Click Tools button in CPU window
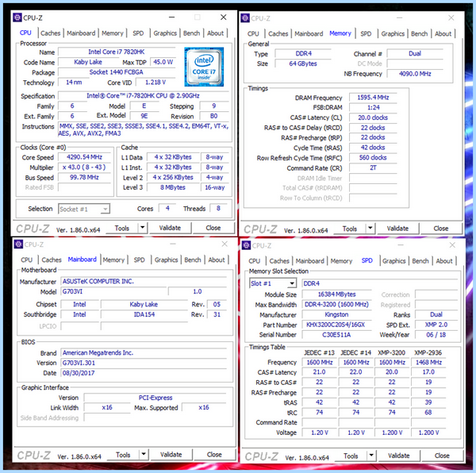Screen dimensions: 476x473 pyautogui.click(x=122, y=228)
